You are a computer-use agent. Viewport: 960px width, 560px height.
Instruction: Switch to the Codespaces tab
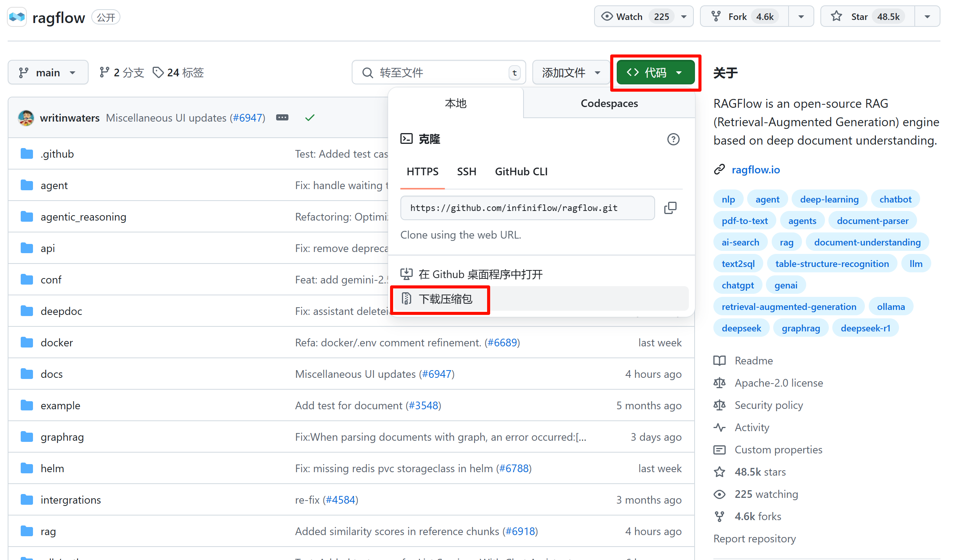tap(609, 104)
